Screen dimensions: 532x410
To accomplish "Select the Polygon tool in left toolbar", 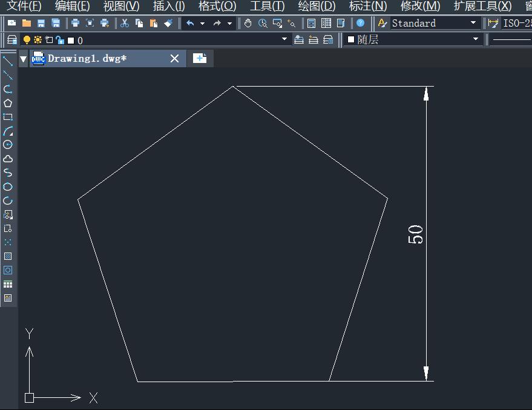I will point(8,103).
